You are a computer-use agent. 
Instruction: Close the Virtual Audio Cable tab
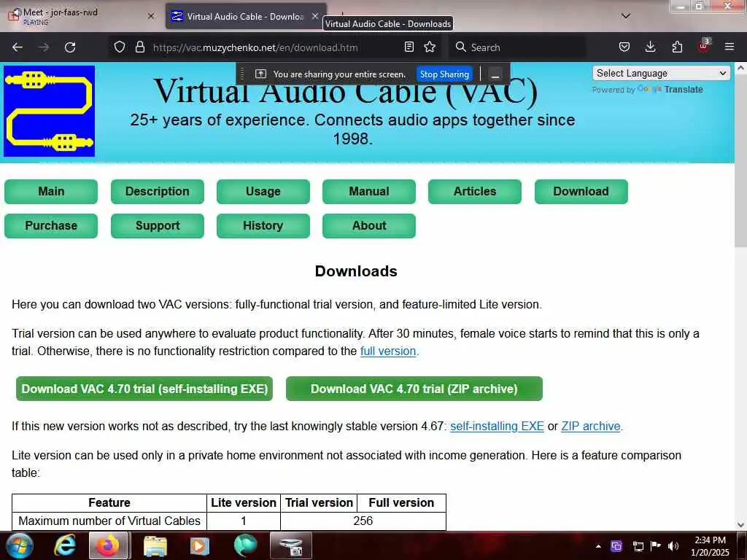315,16
